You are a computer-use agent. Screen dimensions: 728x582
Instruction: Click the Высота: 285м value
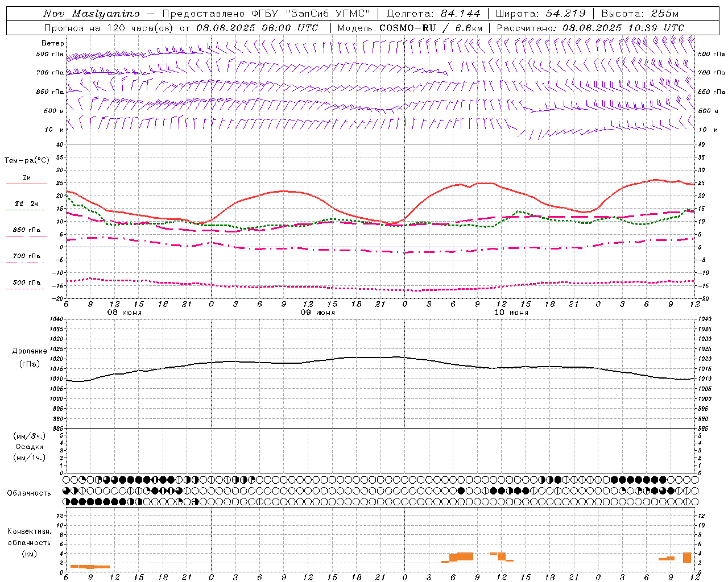(640, 14)
